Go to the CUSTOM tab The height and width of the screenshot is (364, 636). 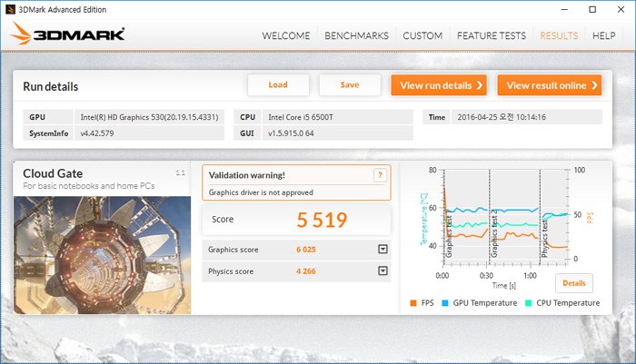[x=422, y=35]
